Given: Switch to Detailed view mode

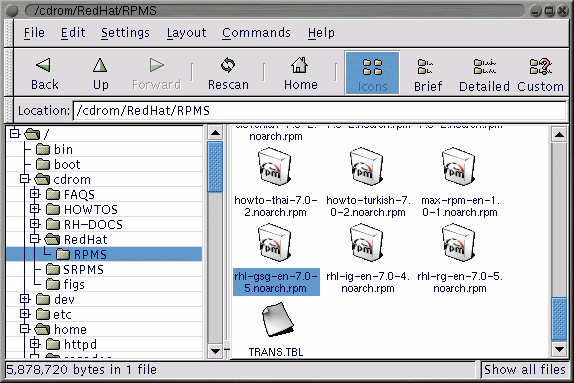Looking at the screenshot, I should click(x=484, y=74).
